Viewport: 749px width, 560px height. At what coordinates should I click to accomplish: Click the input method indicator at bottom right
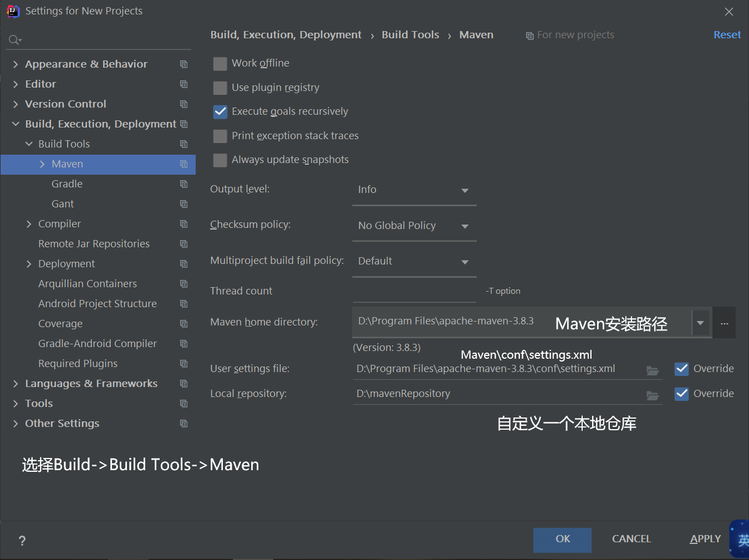pos(740,539)
